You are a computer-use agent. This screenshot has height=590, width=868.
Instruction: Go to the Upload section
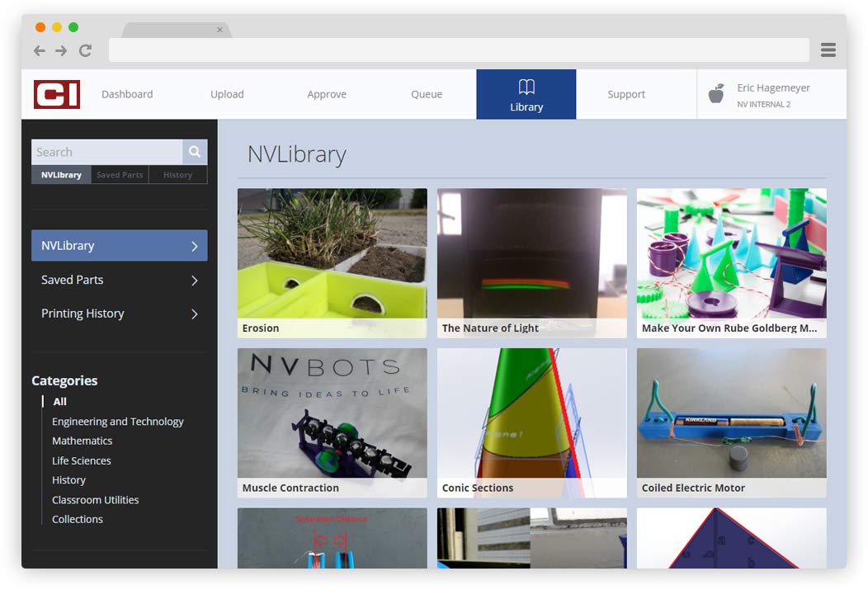coord(227,94)
